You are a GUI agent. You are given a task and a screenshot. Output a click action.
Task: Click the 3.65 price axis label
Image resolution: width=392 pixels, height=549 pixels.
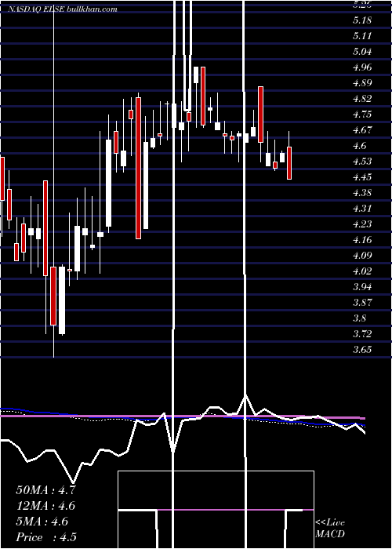362,350
